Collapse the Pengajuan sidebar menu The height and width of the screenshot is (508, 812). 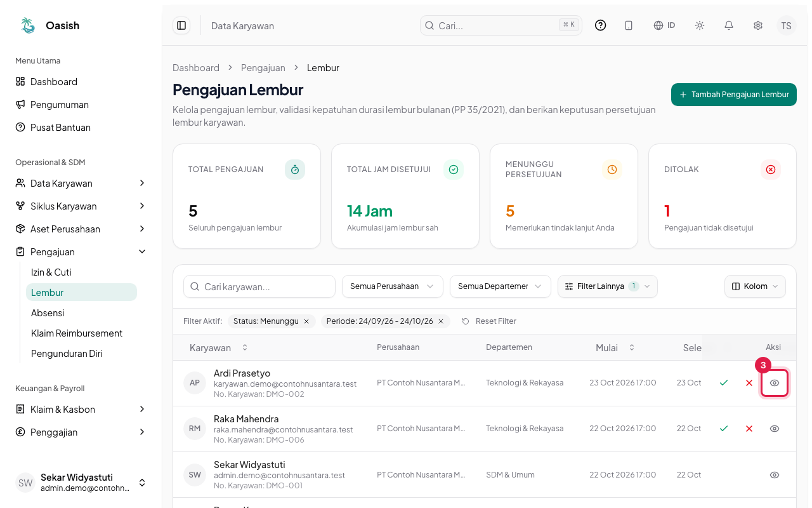(x=81, y=252)
